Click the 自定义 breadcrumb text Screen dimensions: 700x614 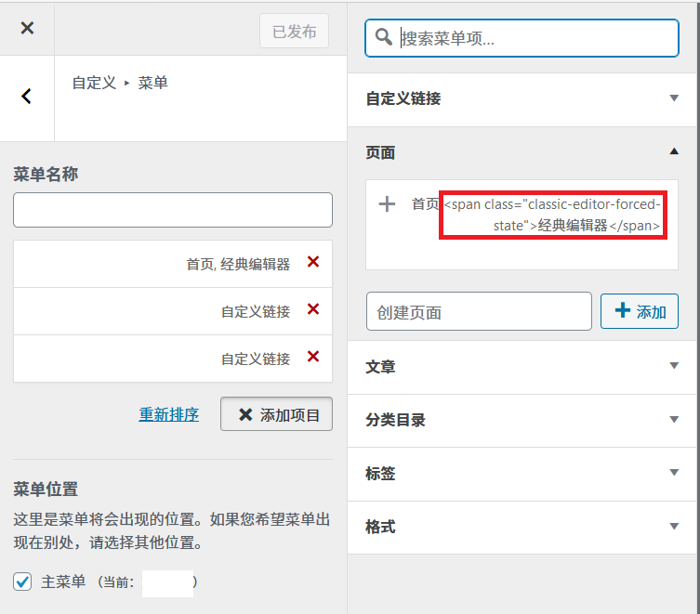pyautogui.click(x=94, y=83)
